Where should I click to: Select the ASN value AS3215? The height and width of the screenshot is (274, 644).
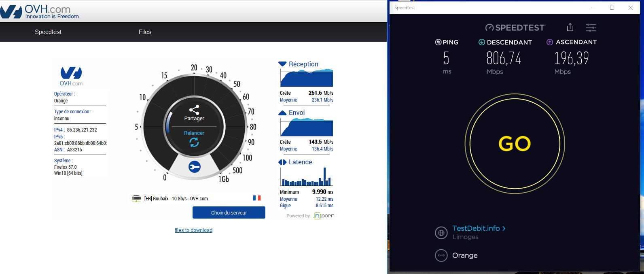(74, 150)
